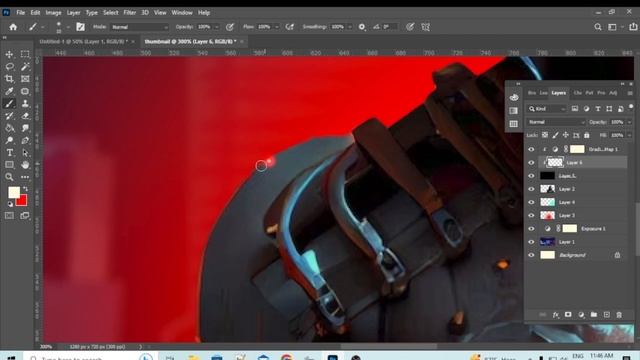Hide Layer 6 using eye icon
This screenshot has height=360, width=640.
tap(531, 162)
